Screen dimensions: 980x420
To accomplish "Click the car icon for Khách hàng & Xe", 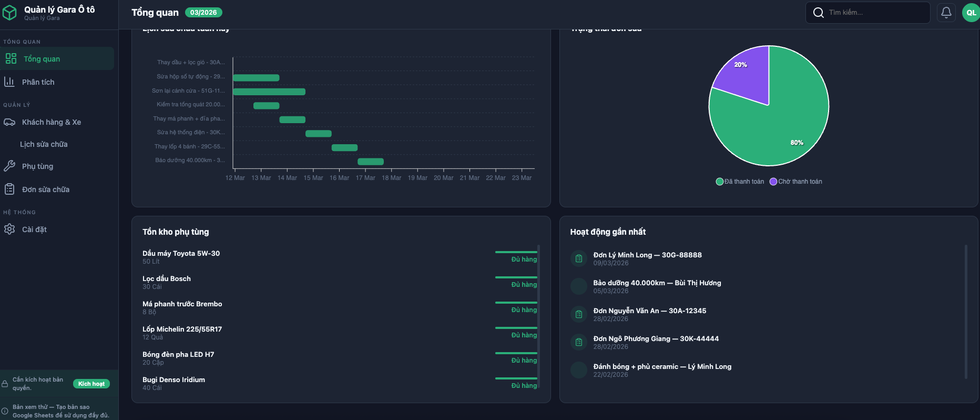I will (x=9, y=122).
